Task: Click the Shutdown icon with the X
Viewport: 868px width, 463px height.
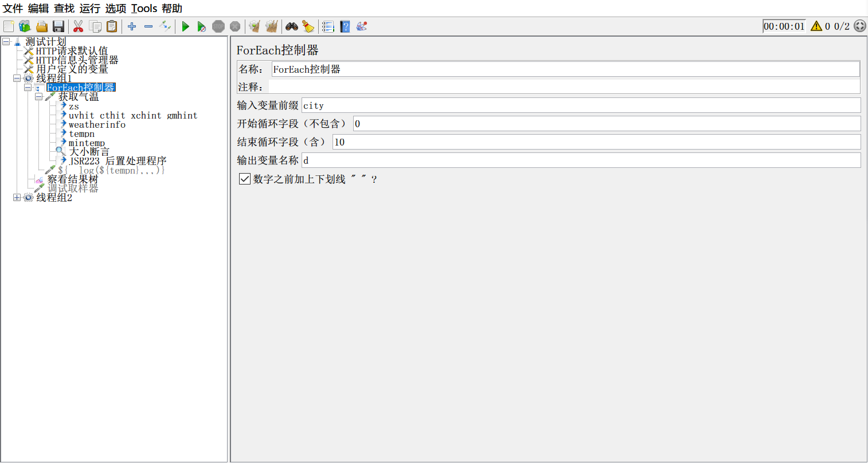Action: pyautogui.click(x=235, y=26)
